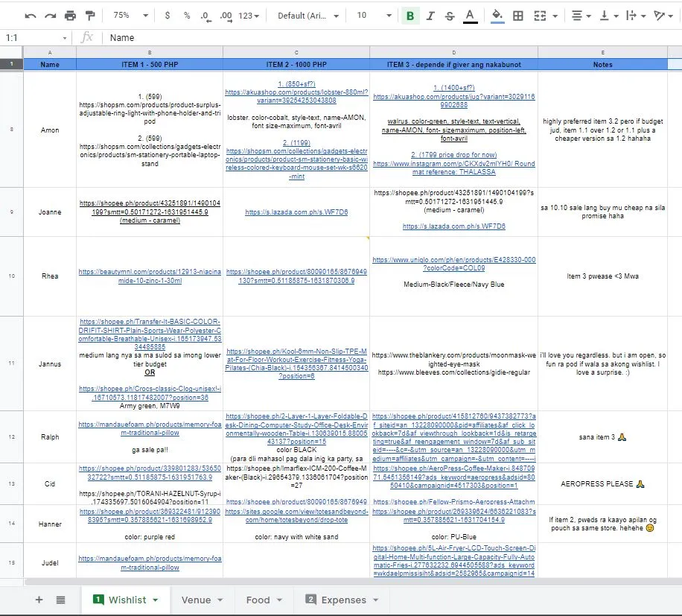Select row 1 header
Screen dimensions: 682x616
point(11,64)
